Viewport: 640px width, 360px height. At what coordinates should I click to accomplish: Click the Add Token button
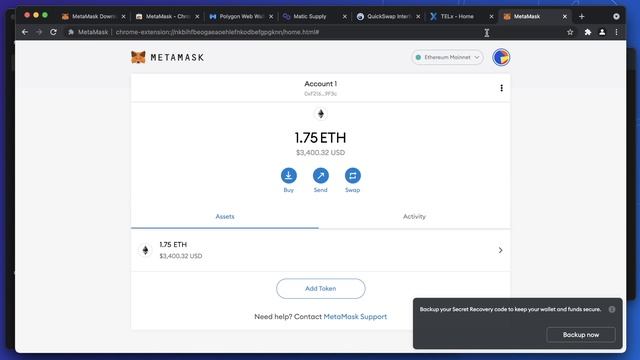(320, 289)
